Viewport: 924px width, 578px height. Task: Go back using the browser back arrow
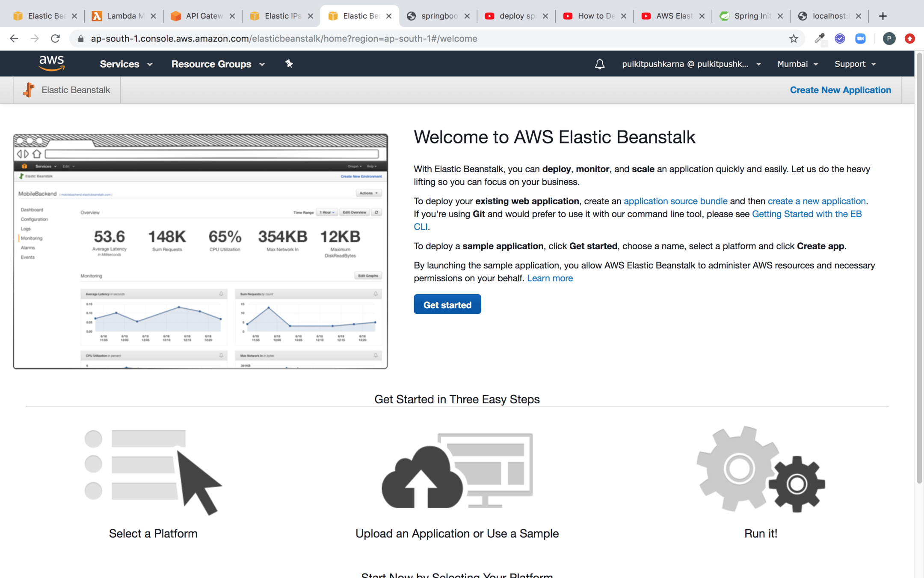14,39
